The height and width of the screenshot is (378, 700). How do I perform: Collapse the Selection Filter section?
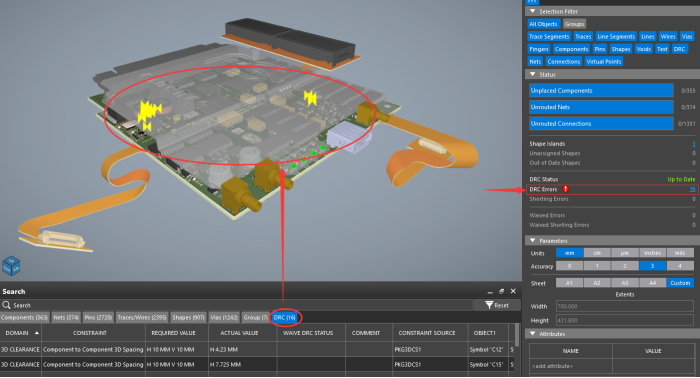coord(532,11)
